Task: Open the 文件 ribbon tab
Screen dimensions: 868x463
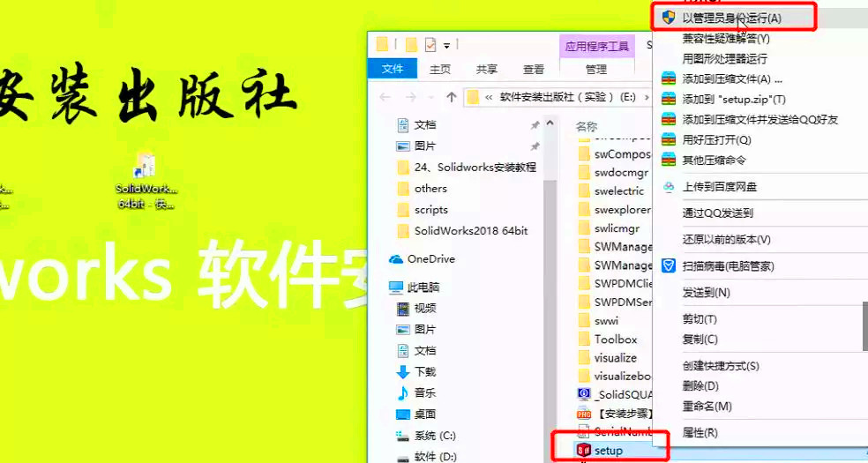Action: click(x=393, y=69)
